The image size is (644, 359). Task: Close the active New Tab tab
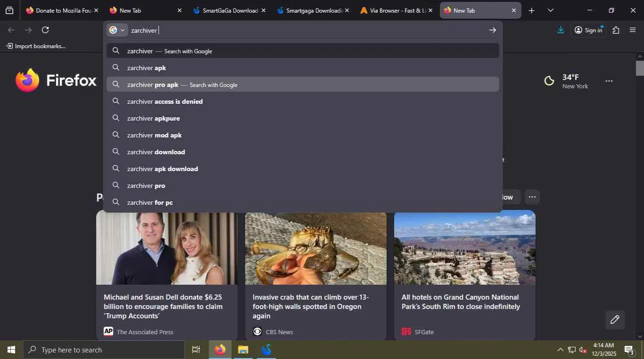(x=514, y=10)
